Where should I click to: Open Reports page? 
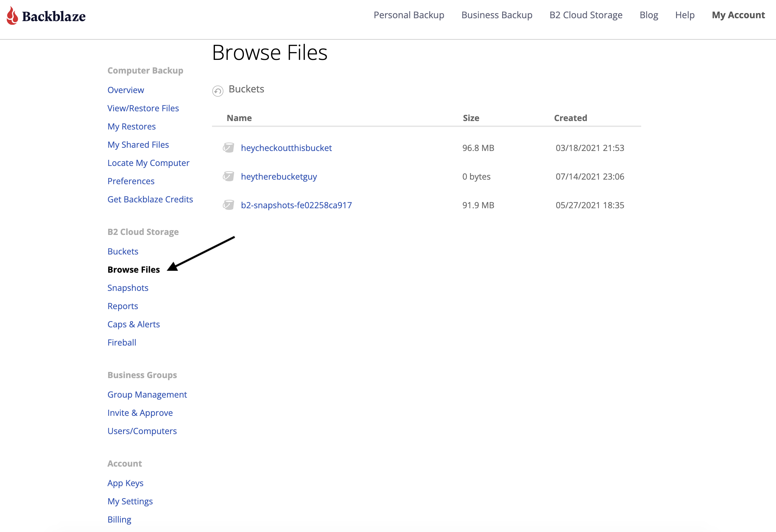pyautogui.click(x=122, y=306)
